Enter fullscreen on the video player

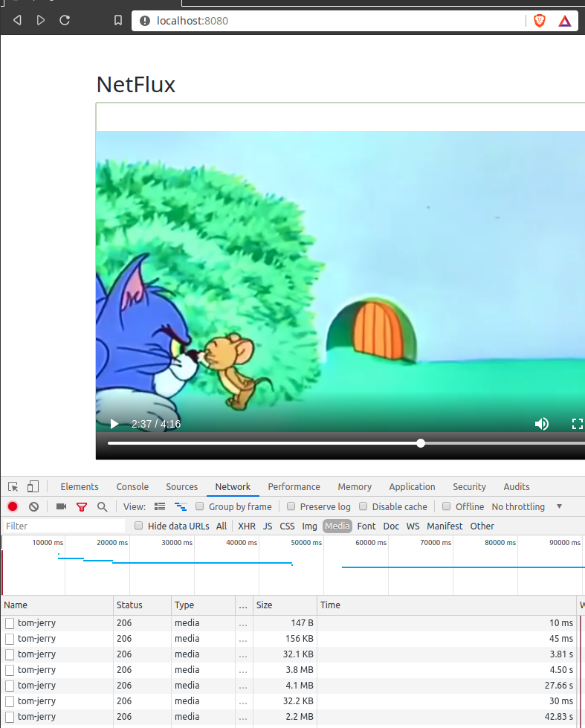pyautogui.click(x=577, y=424)
